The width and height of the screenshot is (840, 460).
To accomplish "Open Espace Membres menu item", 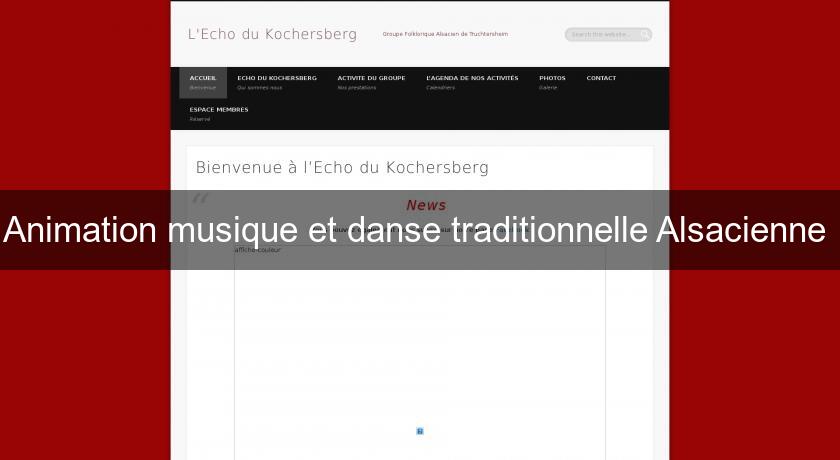I will (219, 114).
